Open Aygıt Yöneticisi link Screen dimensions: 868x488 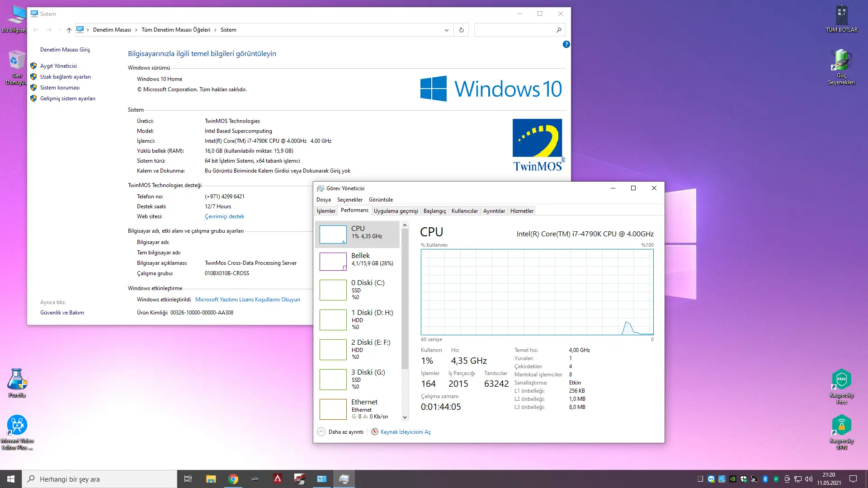[x=58, y=66]
